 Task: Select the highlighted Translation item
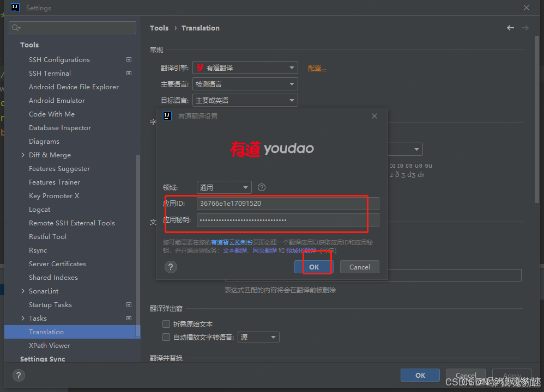tap(72, 332)
